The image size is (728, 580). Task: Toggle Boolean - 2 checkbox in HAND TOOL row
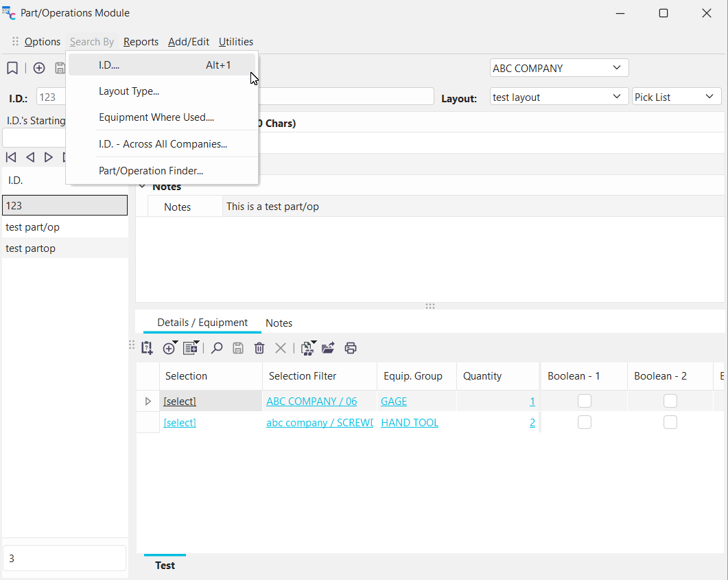[670, 422]
